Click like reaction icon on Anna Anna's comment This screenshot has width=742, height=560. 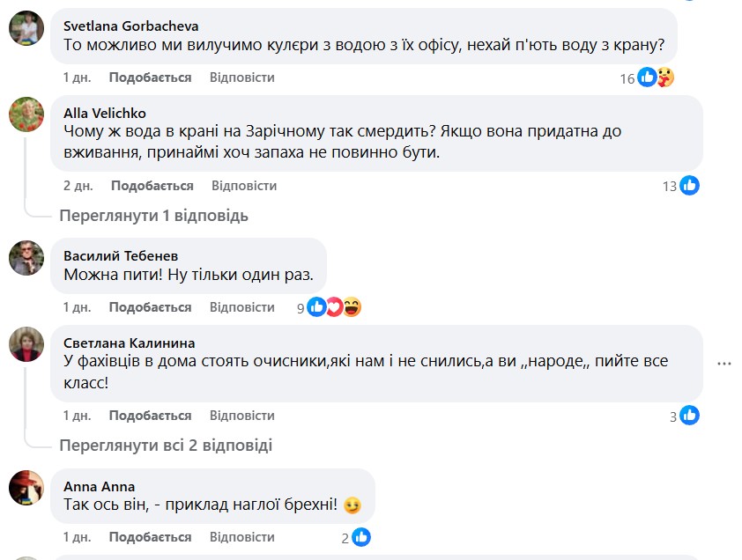click(360, 537)
